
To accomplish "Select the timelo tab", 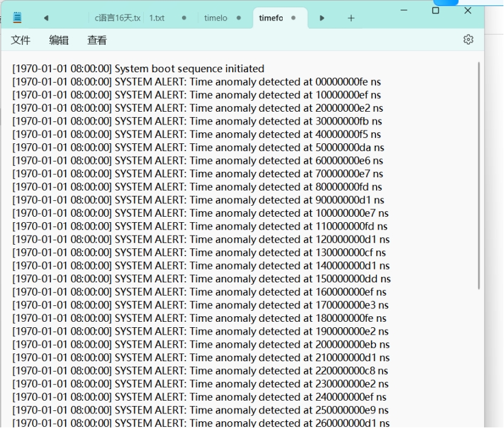I will tap(216, 18).
